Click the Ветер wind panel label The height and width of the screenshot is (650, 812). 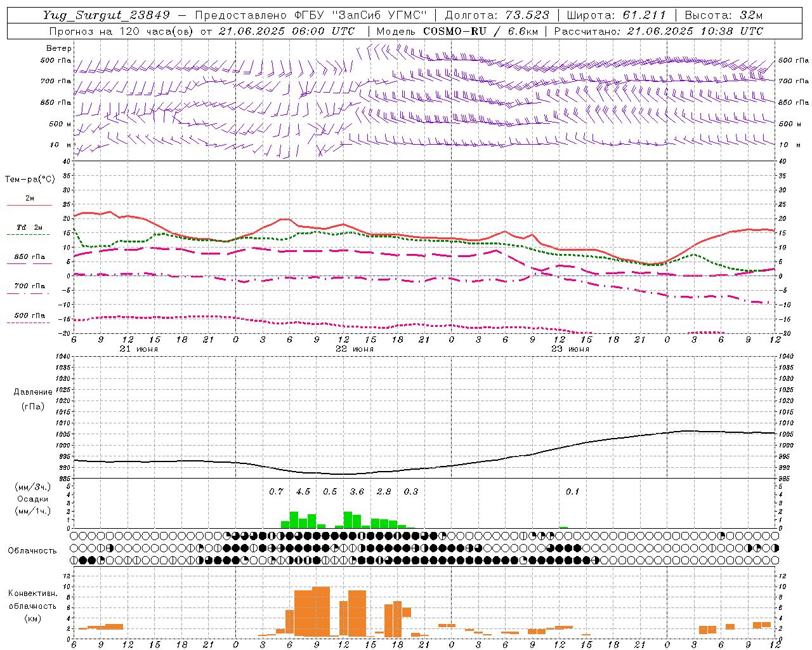(59, 48)
